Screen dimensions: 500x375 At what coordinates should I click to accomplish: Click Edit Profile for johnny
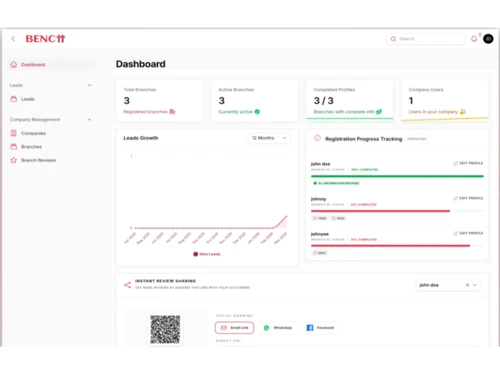click(x=468, y=198)
